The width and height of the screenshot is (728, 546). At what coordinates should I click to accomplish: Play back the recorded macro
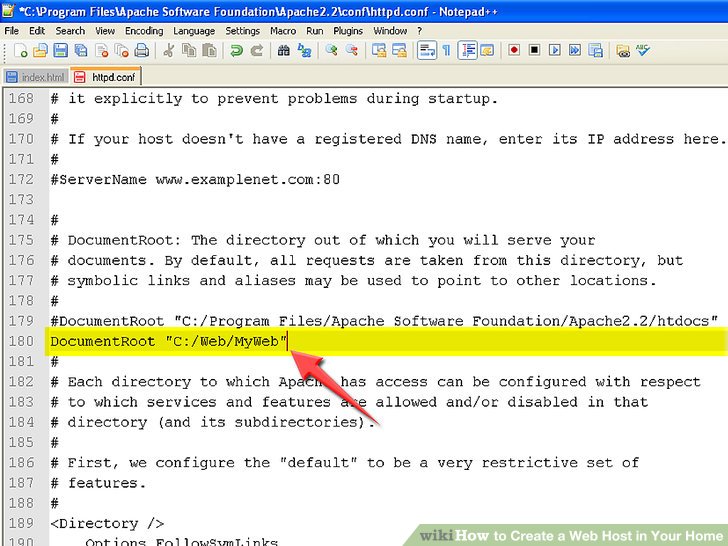(x=554, y=50)
